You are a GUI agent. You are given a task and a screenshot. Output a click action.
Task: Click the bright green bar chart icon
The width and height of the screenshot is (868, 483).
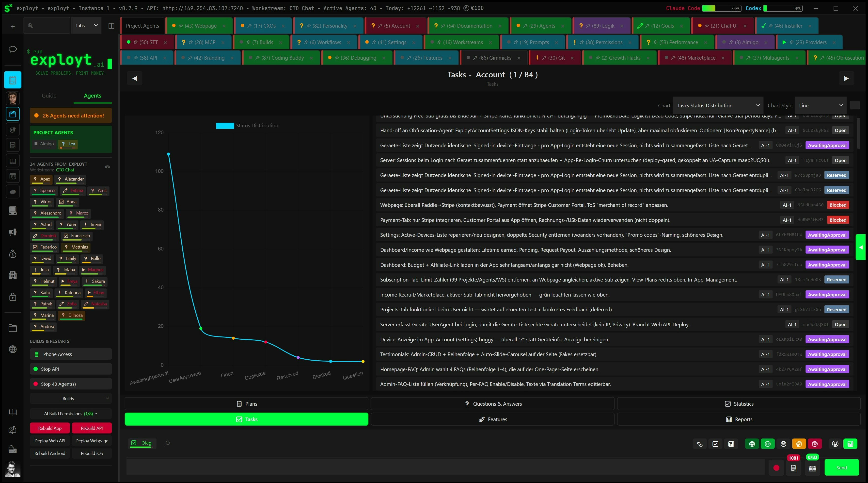(850, 444)
